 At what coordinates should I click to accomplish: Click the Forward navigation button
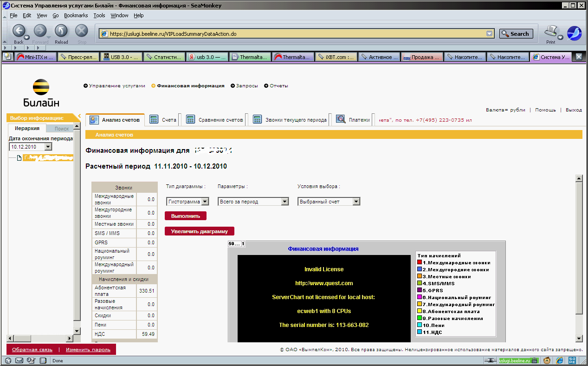point(40,31)
